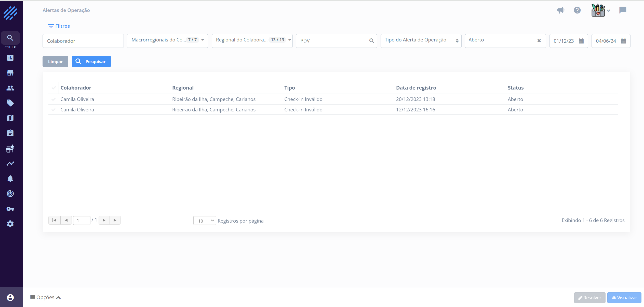Image resolution: width=644 pixels, height=307 pixels.
Task: Expand the Macrorregionais do Colaborador dropdown
Action: [167, 41]
